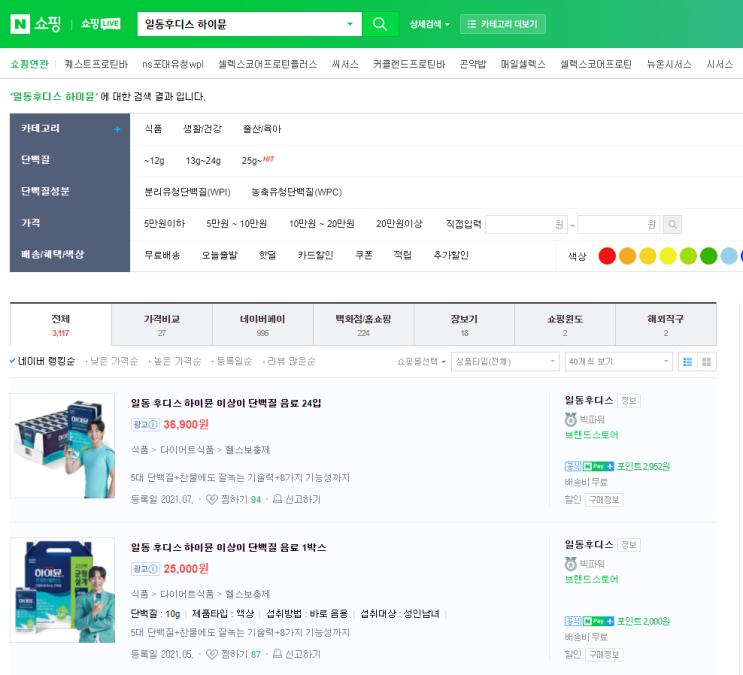Click report icon on 24입 product
Viewport: 743px width, 675px height.
tap(278, 499)
